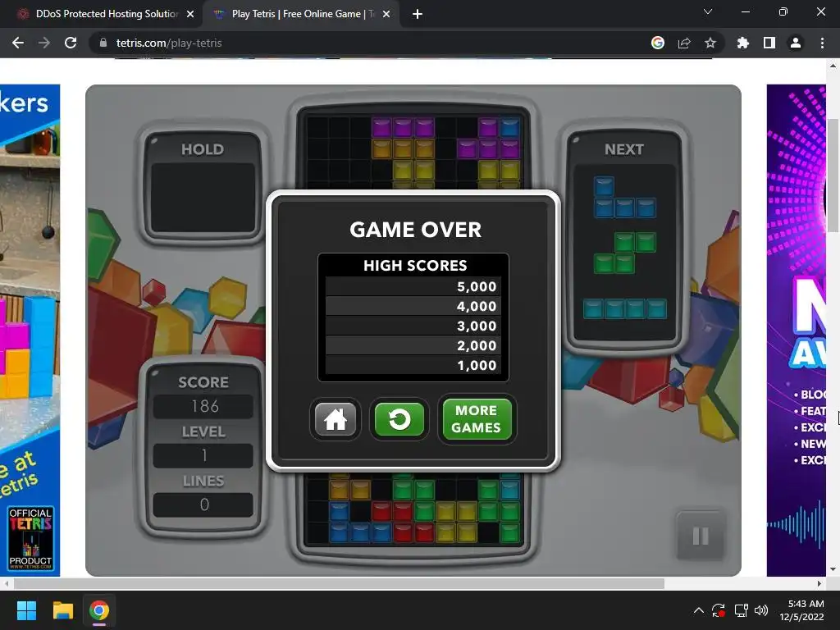The height and width of the screenshot is (630, 840).
Task: Click the 1,000 high score row
Action: pyautogui.click(x=413, y=365)
